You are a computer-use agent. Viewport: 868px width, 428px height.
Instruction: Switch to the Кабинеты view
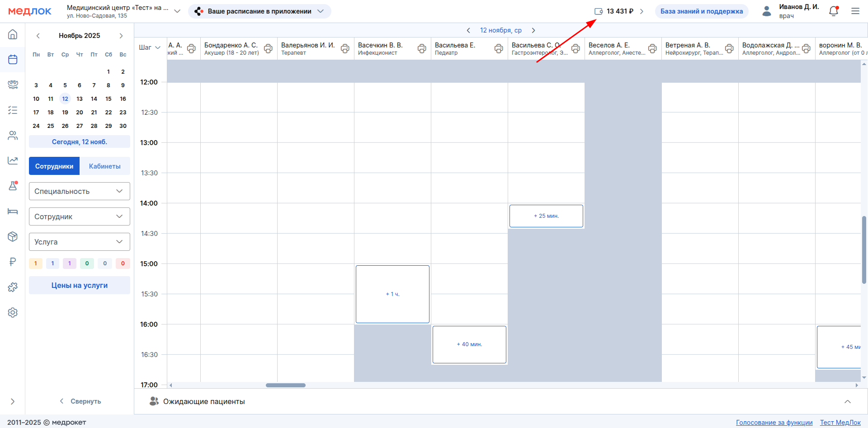click(104, 166)
